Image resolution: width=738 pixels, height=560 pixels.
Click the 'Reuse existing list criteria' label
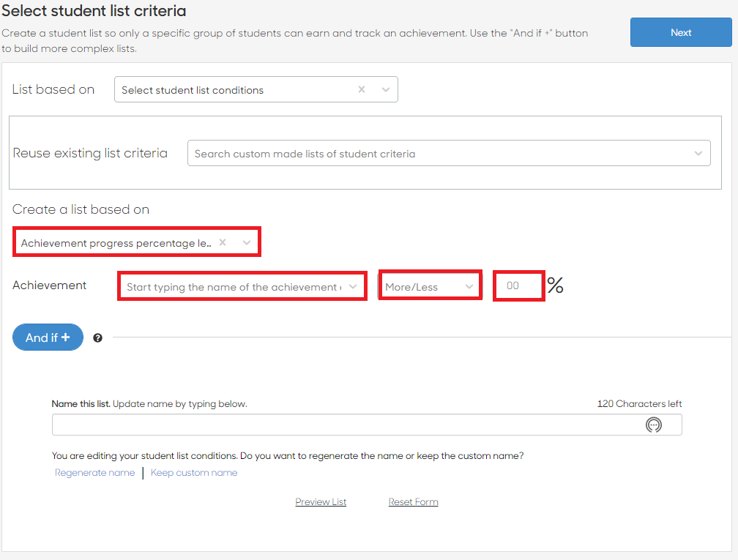pos(90,153)
